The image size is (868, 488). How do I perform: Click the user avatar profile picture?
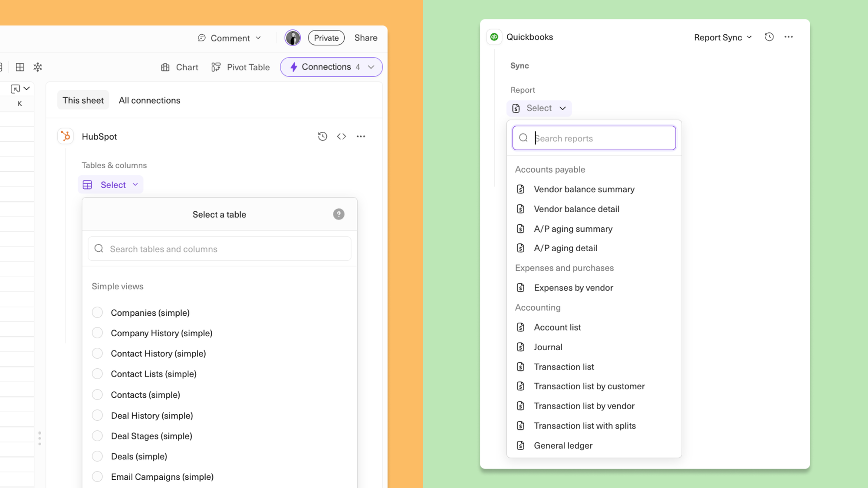click(x=293, y=38)
